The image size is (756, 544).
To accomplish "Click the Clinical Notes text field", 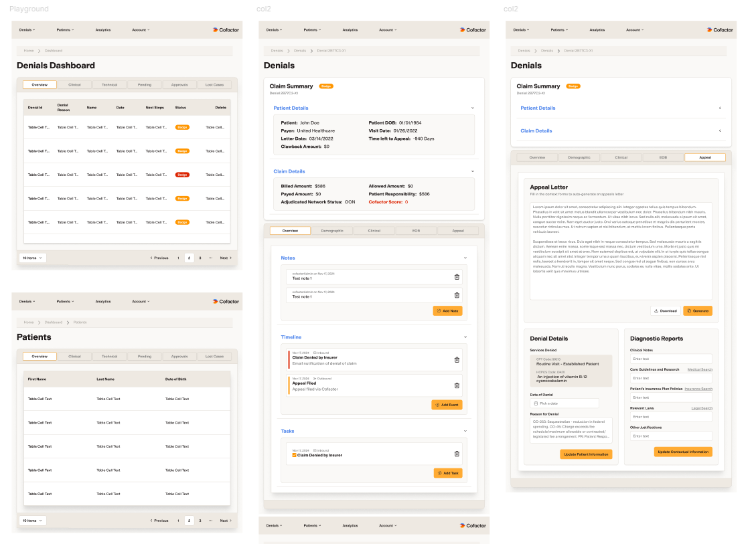I will [671, 359].
